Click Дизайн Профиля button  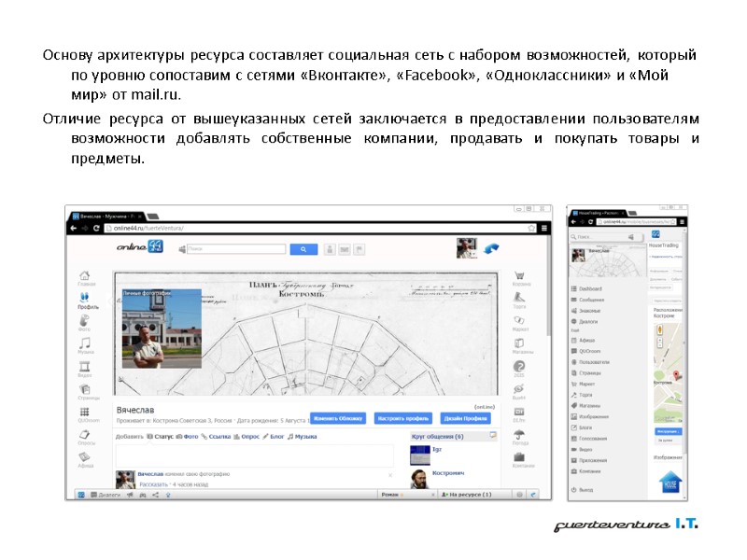[465, 418]
